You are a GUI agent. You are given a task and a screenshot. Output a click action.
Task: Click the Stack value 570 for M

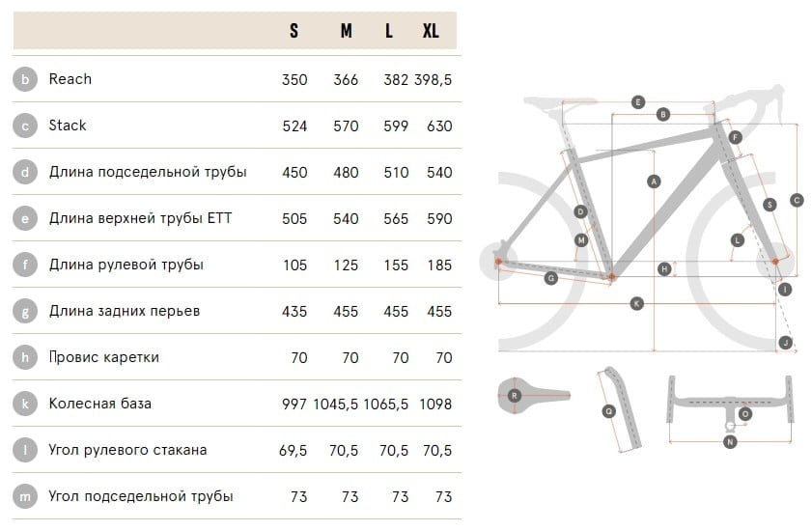pos(346,126)
